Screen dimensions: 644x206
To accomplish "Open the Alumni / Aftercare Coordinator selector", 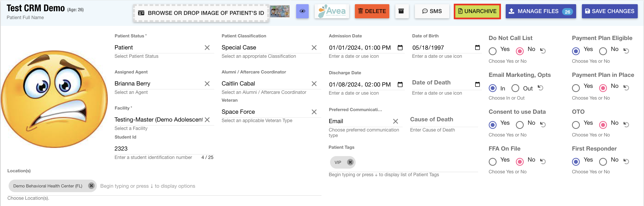I will pyautogui.click(x=261, y=83).
